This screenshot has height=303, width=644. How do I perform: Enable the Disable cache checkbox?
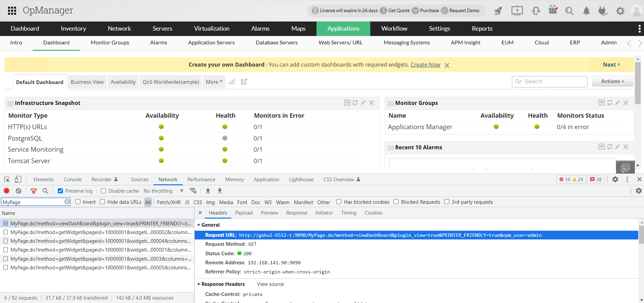(104, 191)
